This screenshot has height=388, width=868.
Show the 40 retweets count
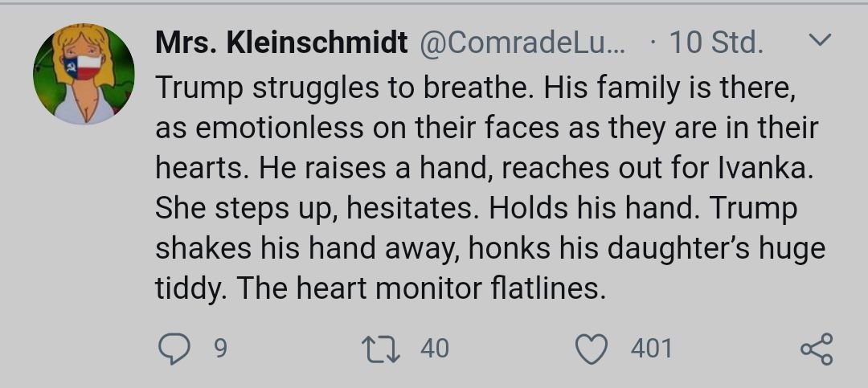click(435, 349)
